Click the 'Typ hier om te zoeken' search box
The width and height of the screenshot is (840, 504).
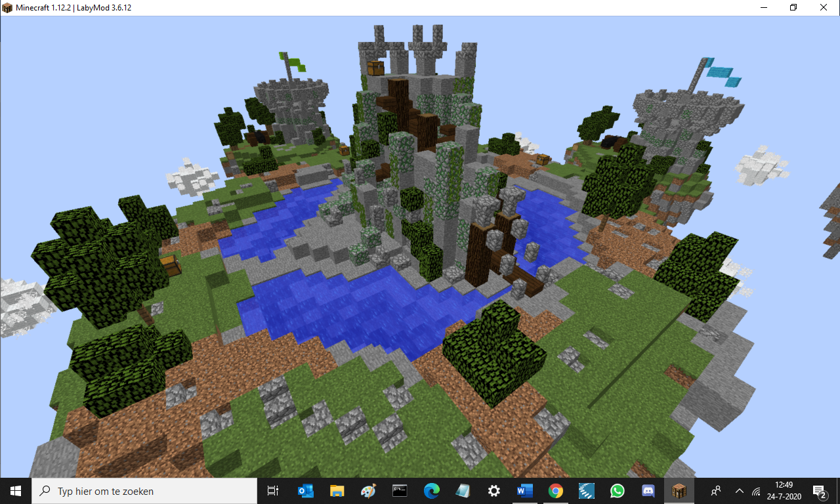coord(144,491)
